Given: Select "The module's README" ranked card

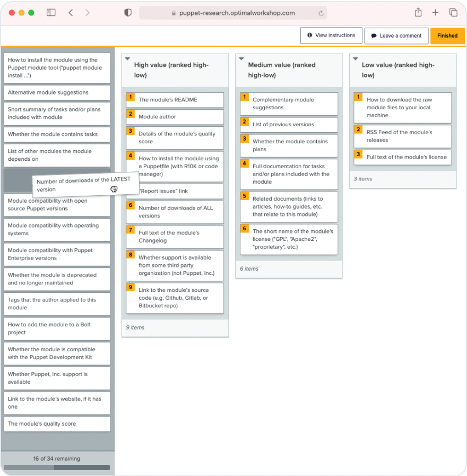Looking at the screenshot, I should tap(175, 100).
